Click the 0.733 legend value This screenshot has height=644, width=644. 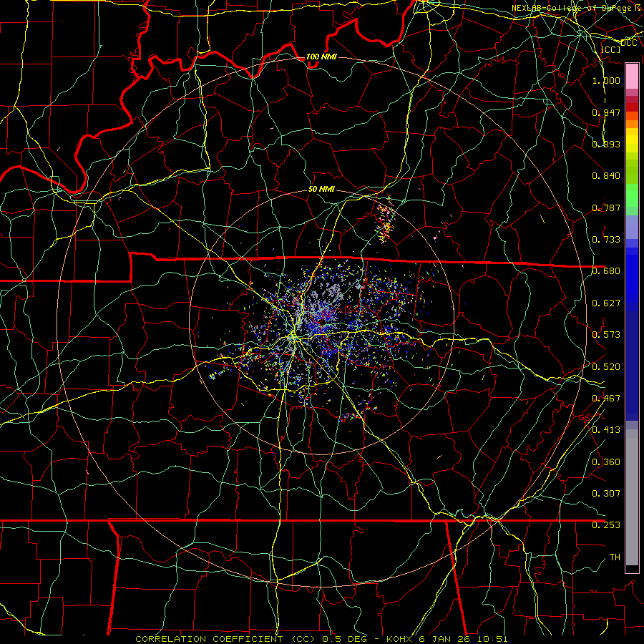(x=606, y=240)
